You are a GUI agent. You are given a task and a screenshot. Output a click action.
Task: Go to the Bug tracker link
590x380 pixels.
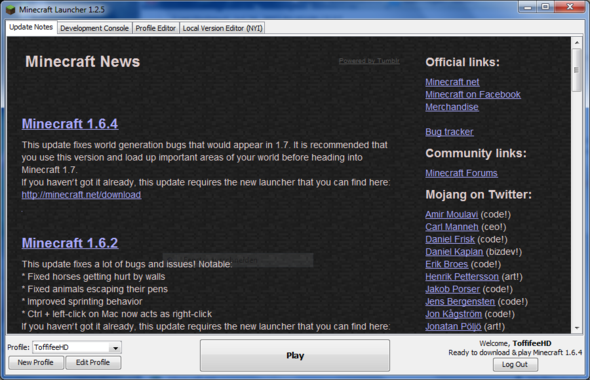(x=449, y=132)
